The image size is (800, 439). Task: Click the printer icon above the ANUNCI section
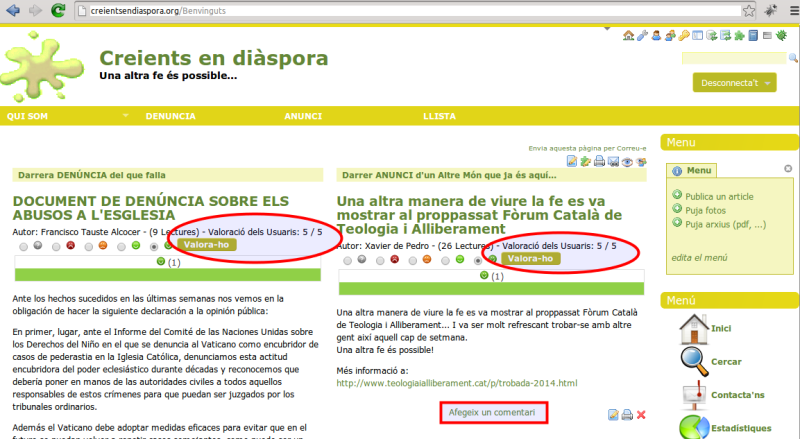tap(600, 161)
